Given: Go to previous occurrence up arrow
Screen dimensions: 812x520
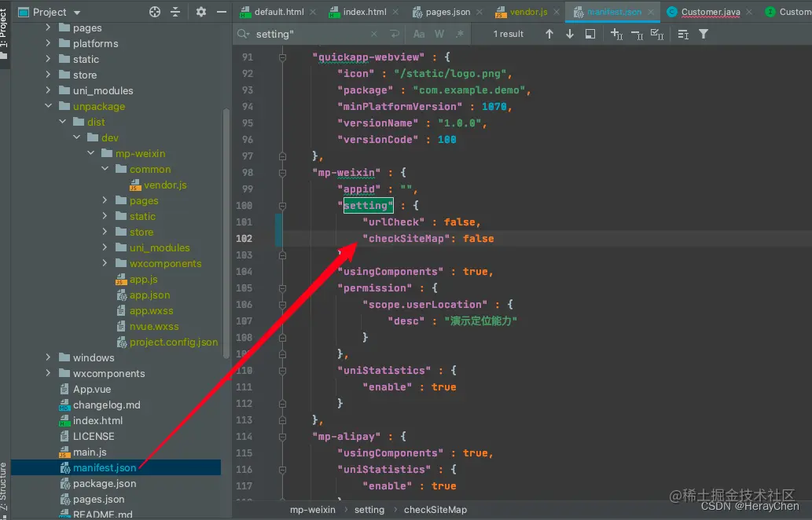Looking at the screenshot, I should click(549, 34).
